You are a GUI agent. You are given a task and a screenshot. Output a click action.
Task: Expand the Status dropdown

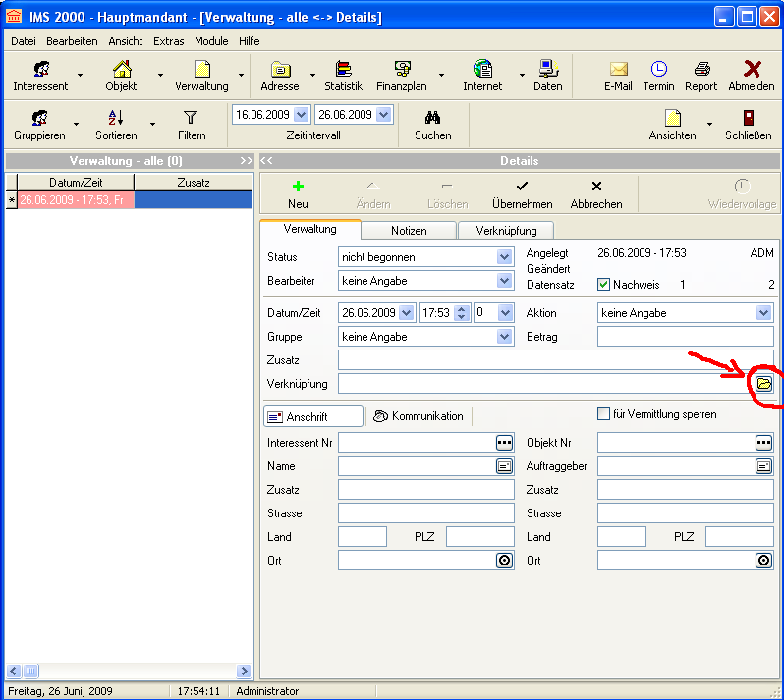pos(504,257)
